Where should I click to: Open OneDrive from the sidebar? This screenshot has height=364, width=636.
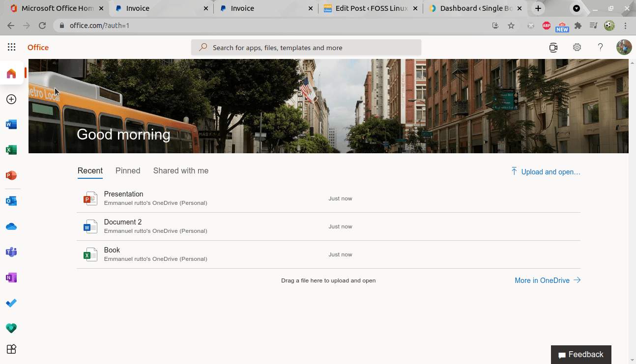[11, 226]
